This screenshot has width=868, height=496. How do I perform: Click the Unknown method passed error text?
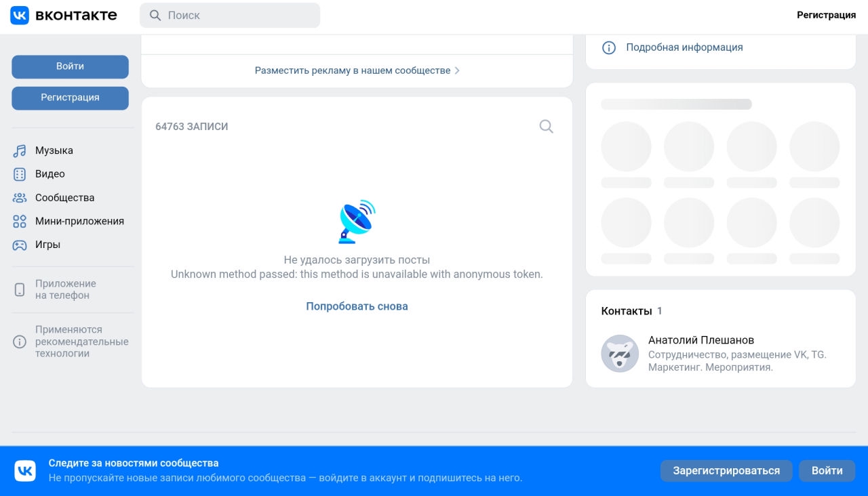[357, 274]
